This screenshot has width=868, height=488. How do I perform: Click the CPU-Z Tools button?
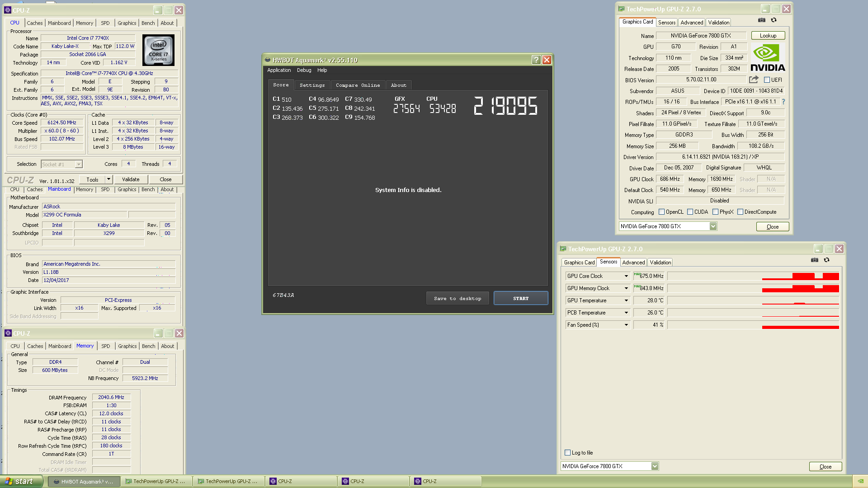(92, 179)
